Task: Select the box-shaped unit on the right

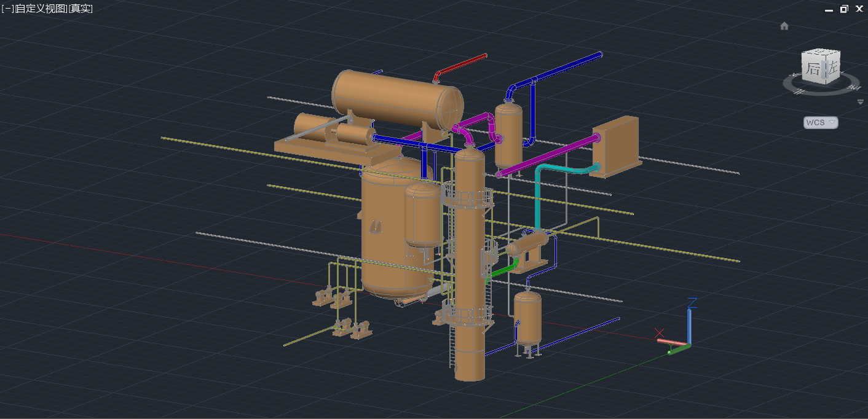Action: pyautogui.click(x=615, y=146)
